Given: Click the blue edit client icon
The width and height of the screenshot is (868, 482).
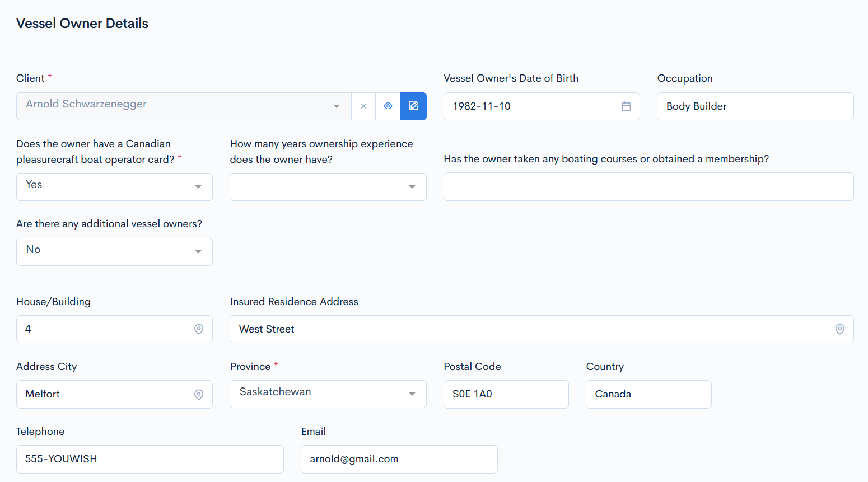Looking at the screenshot, I should [x=413, y=106].
